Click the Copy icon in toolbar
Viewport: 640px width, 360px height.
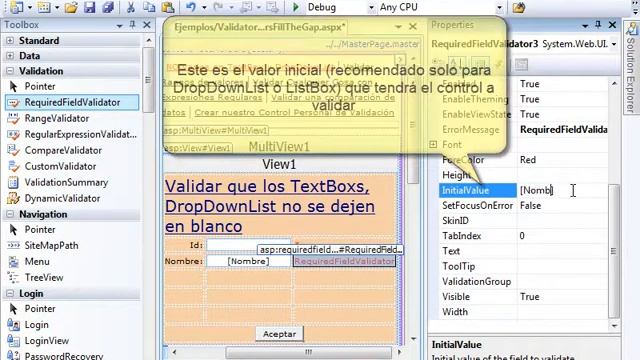tap(149, 7)
